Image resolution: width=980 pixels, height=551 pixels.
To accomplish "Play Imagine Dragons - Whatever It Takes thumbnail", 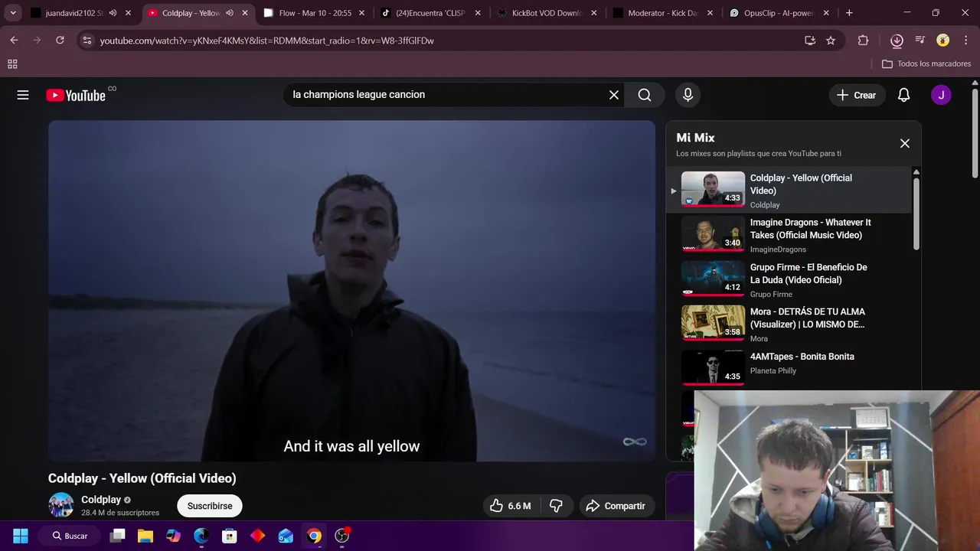I will [713, 234].
